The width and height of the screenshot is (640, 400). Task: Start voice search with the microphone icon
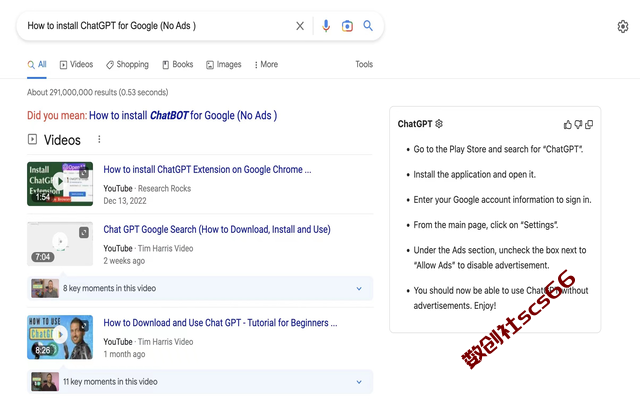coord(326,26)
